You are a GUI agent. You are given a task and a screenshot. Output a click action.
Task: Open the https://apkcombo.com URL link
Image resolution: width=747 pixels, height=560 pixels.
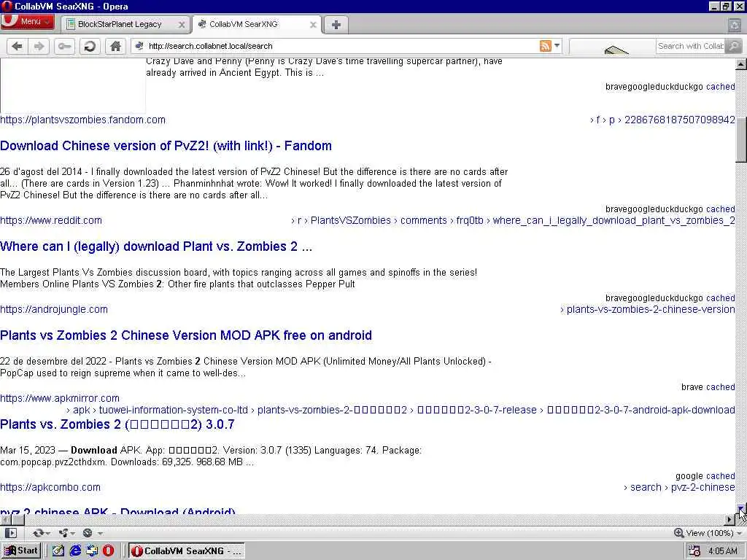click(x=50, y=487)
